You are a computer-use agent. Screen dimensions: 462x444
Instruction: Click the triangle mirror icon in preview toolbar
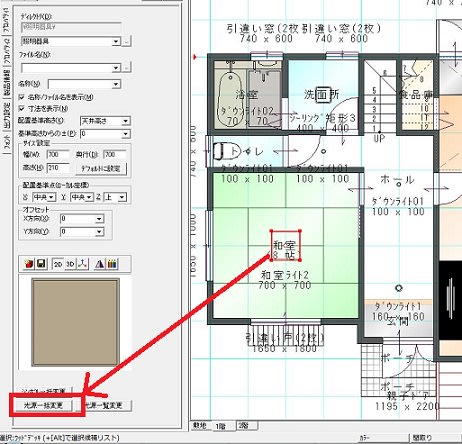click(x=99, y=264)
